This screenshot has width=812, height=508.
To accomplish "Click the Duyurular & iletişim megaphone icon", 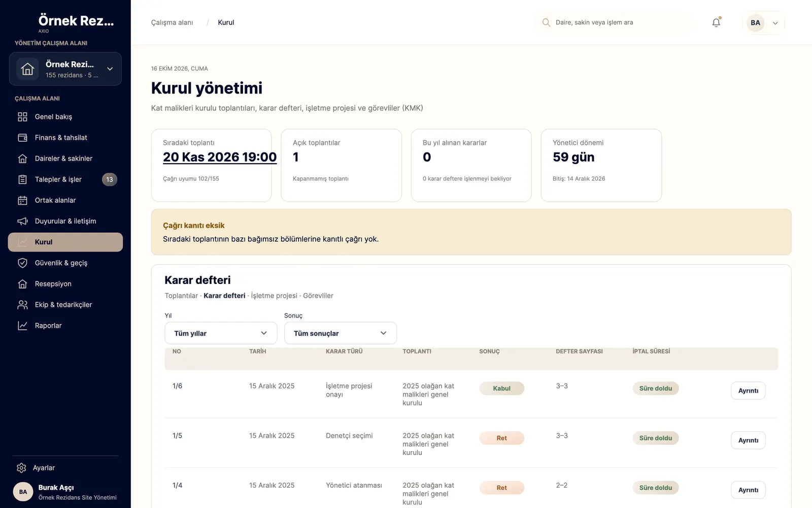I will point(22,221).
